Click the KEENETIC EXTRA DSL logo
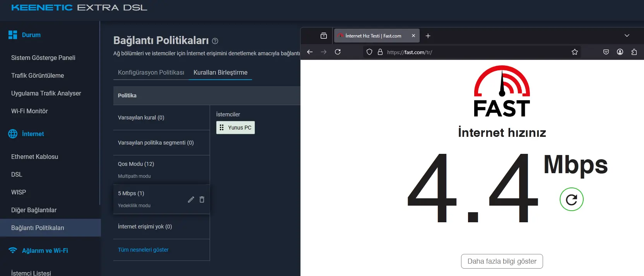Image resolution: width=644 pixels, height=276 pixels. point(79,8)
